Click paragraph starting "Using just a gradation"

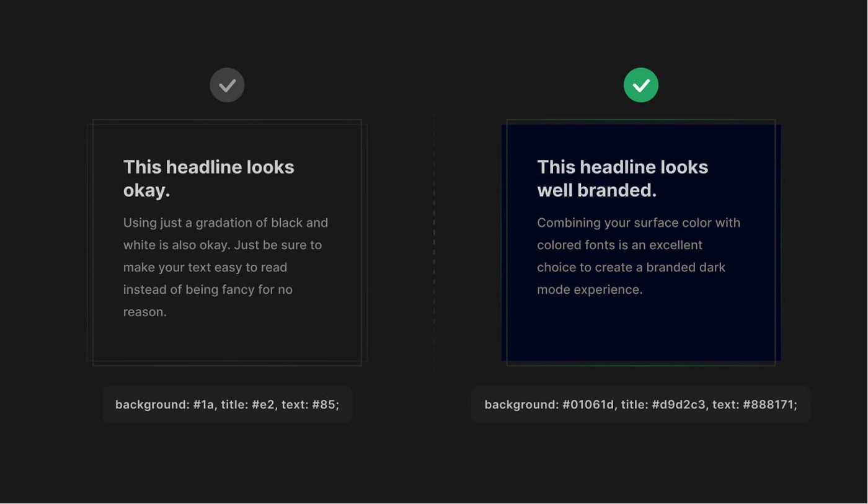(226, 267)
